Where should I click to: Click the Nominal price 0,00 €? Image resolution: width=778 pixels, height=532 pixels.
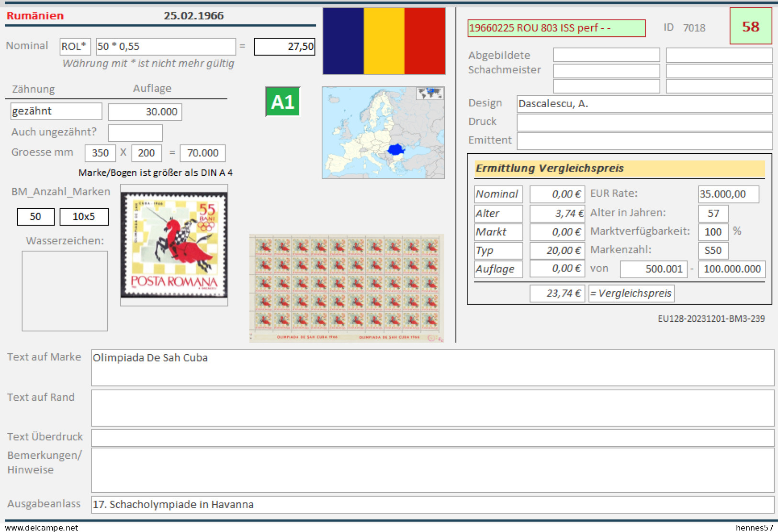[557, 194]
